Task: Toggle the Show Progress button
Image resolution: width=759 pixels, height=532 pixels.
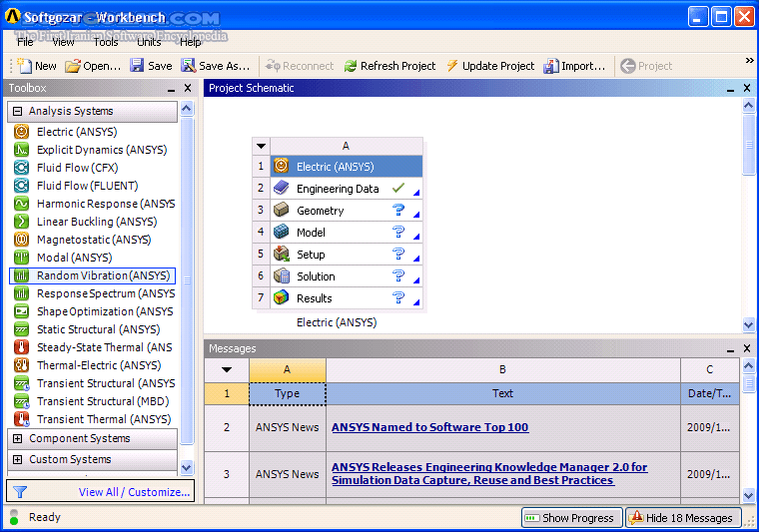Action: pyautogui.click(x=570, y=517)
